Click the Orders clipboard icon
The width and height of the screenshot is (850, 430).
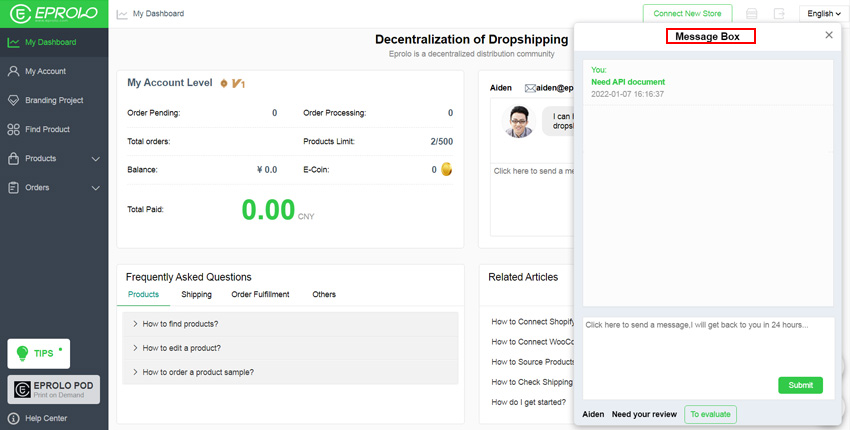14,188
